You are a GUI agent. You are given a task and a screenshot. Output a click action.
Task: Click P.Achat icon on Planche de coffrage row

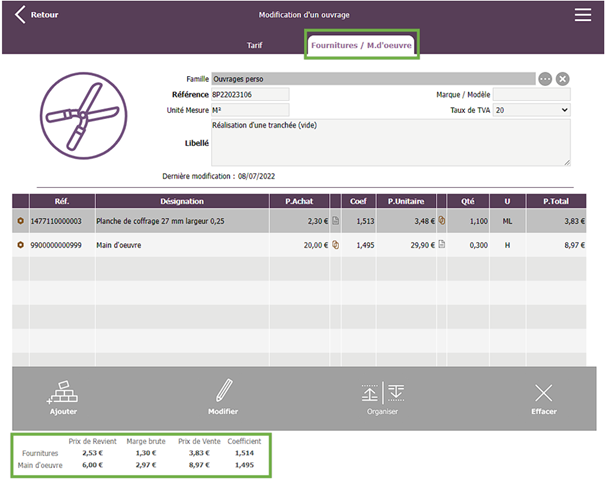(x=336, y=220)
